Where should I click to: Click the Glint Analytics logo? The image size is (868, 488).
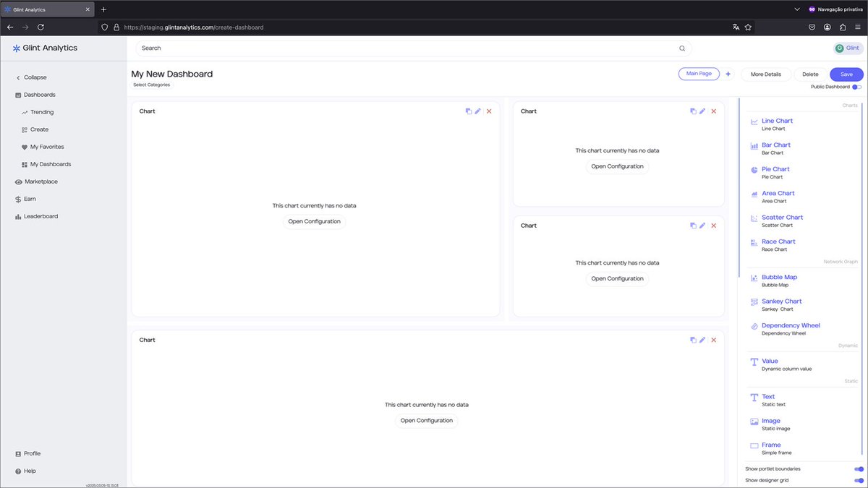[x=45, y=48]
